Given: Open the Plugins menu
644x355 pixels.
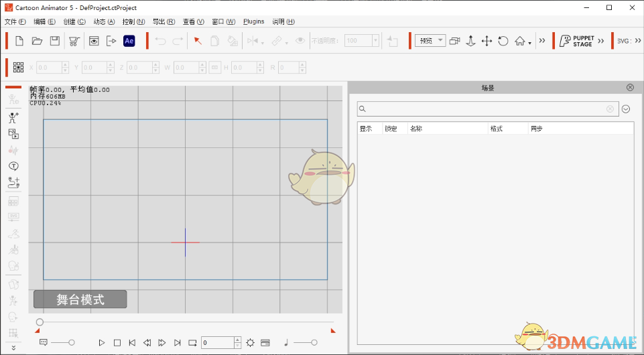Looking at the screenshot, I should 253,21.
